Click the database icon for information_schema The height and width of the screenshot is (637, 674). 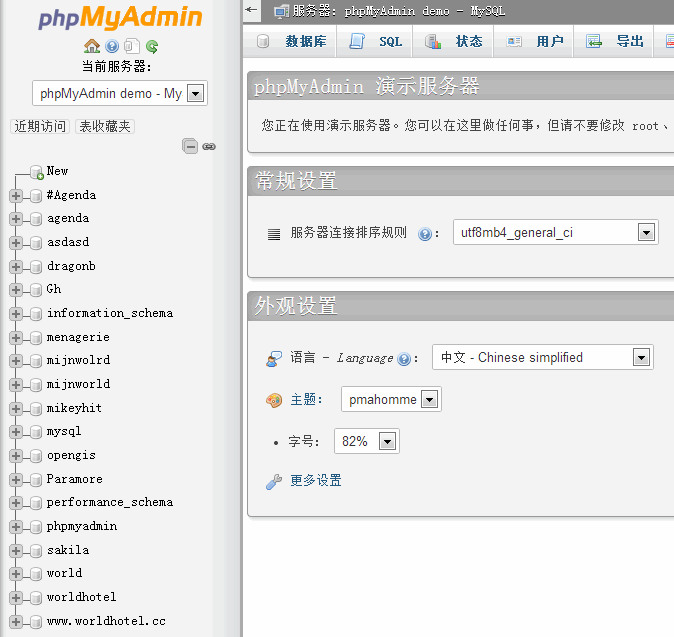(36, 314)
